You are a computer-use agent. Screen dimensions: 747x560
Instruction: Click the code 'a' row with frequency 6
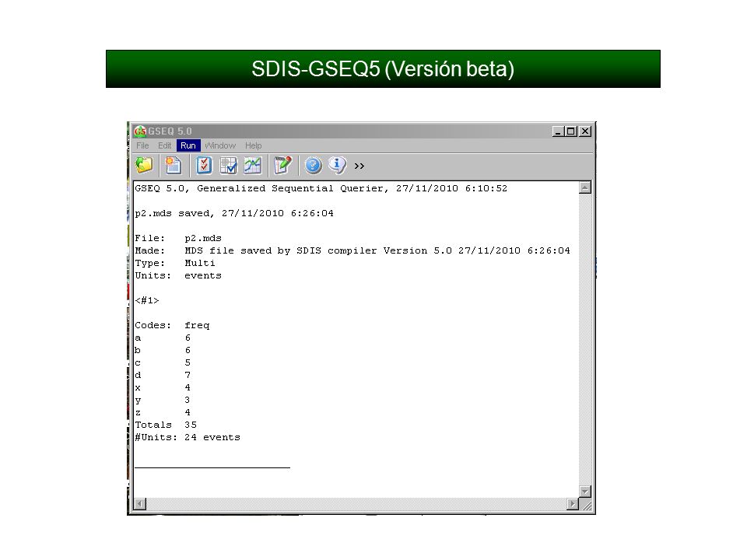[x=163, y=338]
